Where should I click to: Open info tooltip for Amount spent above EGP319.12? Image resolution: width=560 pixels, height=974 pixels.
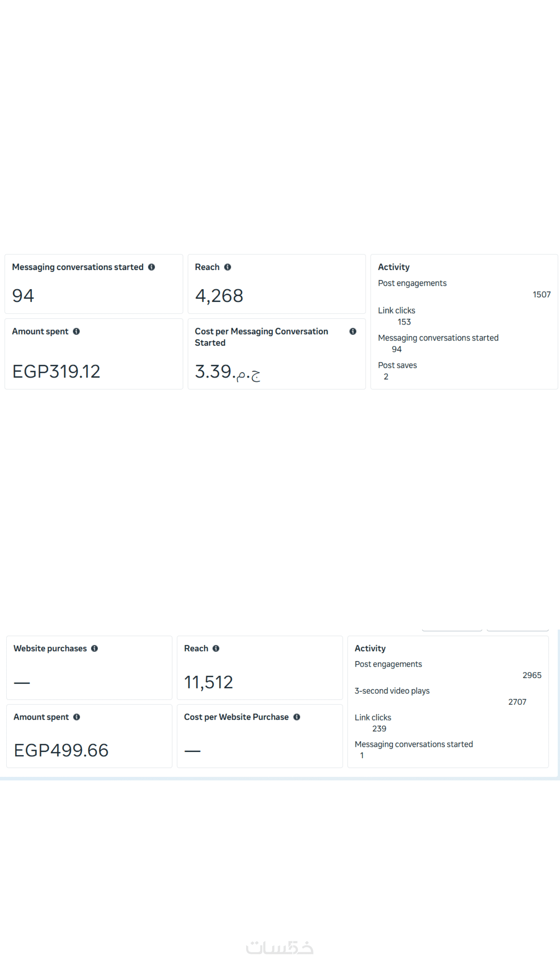click(76, 331)
